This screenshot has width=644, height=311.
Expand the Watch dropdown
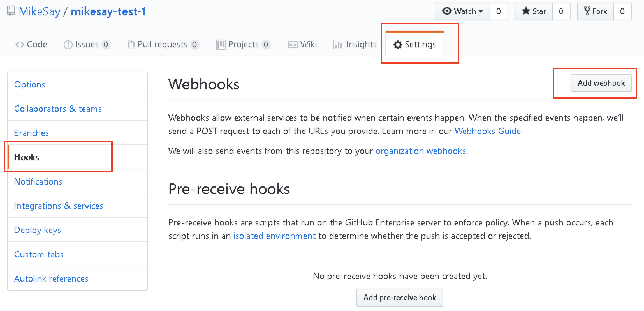[463, 11]
